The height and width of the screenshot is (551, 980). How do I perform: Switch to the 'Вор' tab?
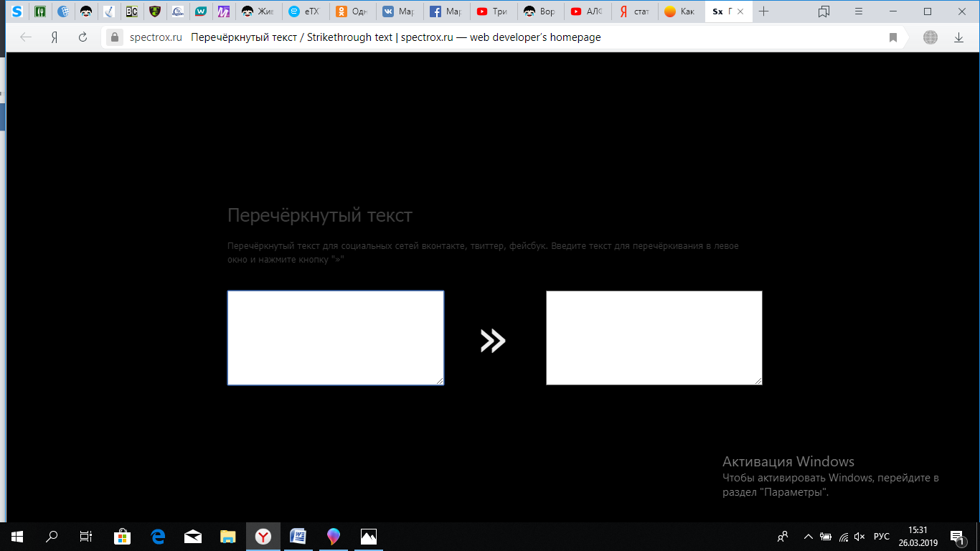(x=540, y=11)
